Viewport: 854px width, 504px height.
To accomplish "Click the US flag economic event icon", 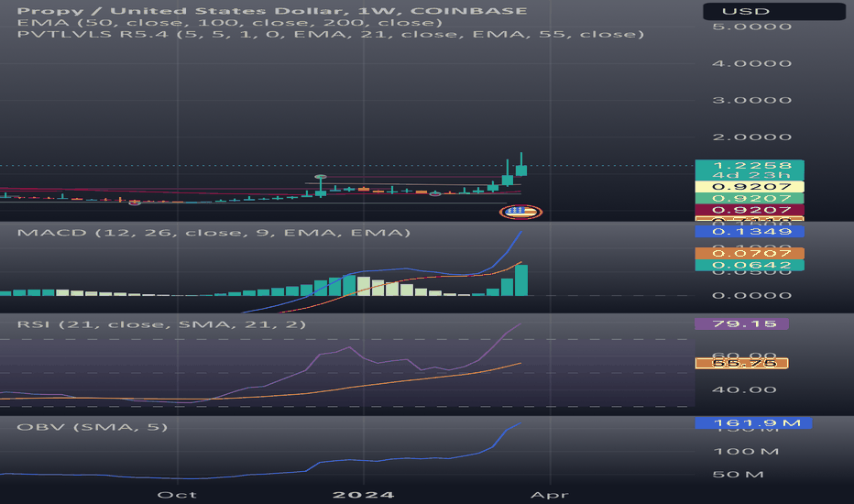I will point(520,212).
